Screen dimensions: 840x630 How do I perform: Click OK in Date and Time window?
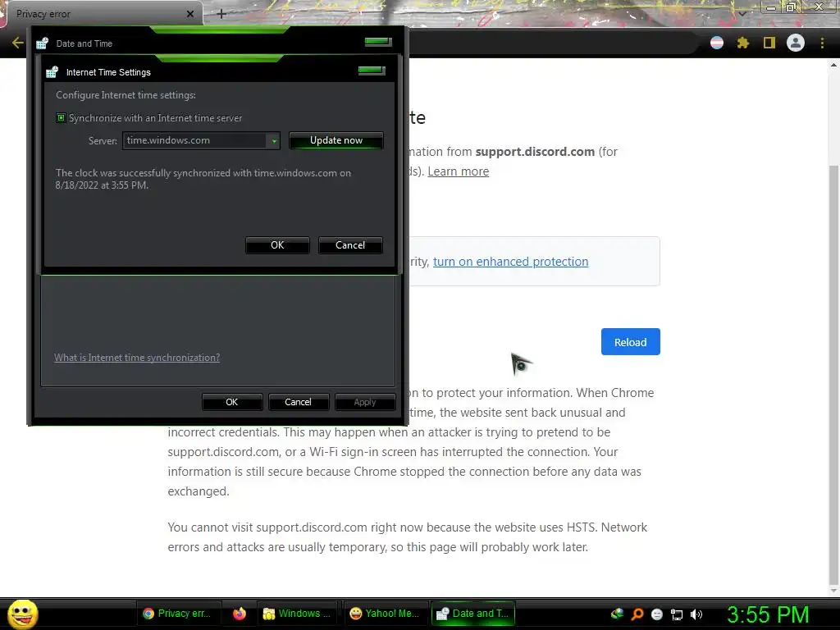click(x=231, y=402)
